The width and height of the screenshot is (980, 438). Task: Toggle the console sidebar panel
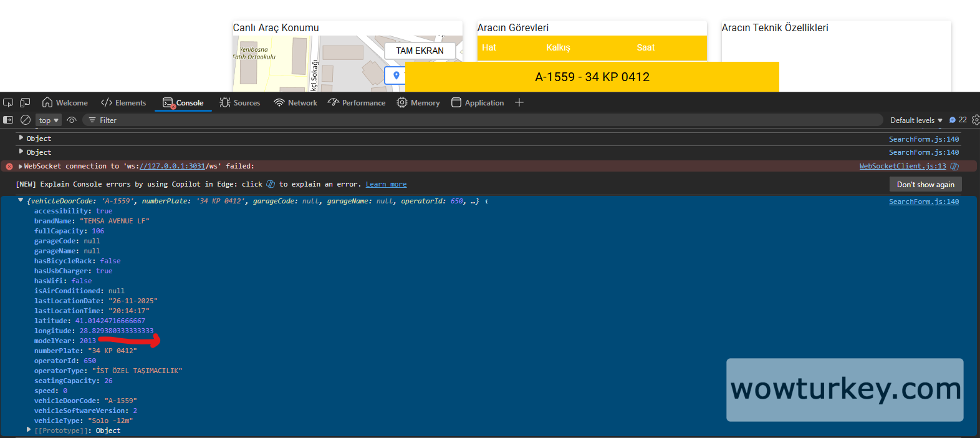(x=8, y=120)
